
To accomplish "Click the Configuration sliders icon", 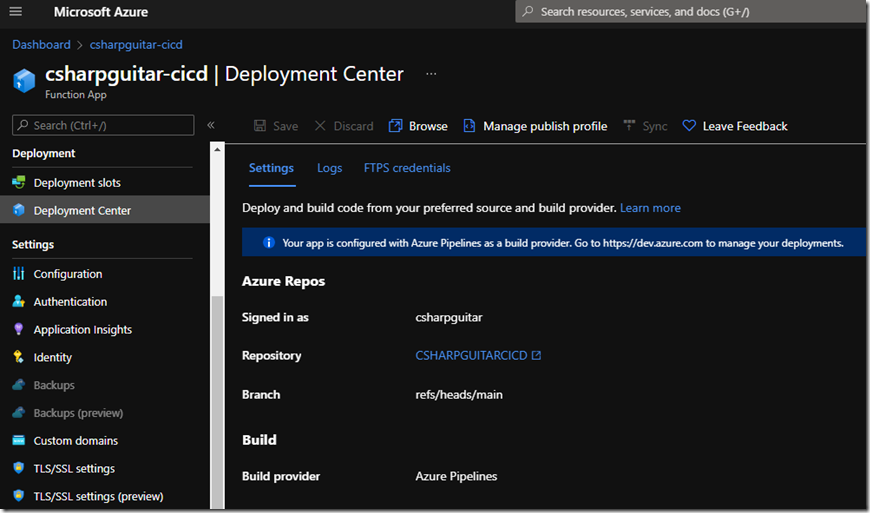I will pos(19,273).
